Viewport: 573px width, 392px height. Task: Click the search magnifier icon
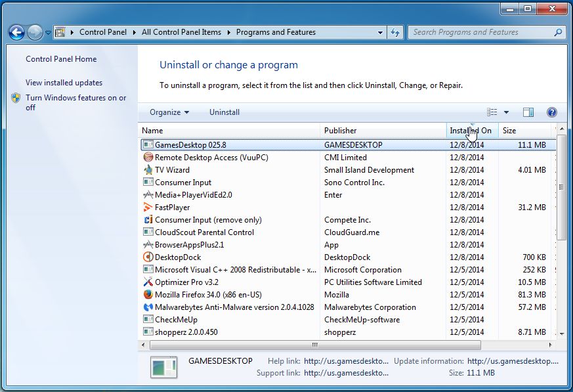click(x=558, y=32)
